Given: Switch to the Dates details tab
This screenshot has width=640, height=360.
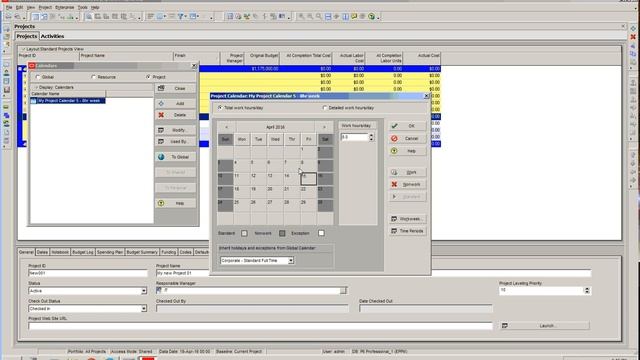Looking at the screenshot, I should 42,252.
